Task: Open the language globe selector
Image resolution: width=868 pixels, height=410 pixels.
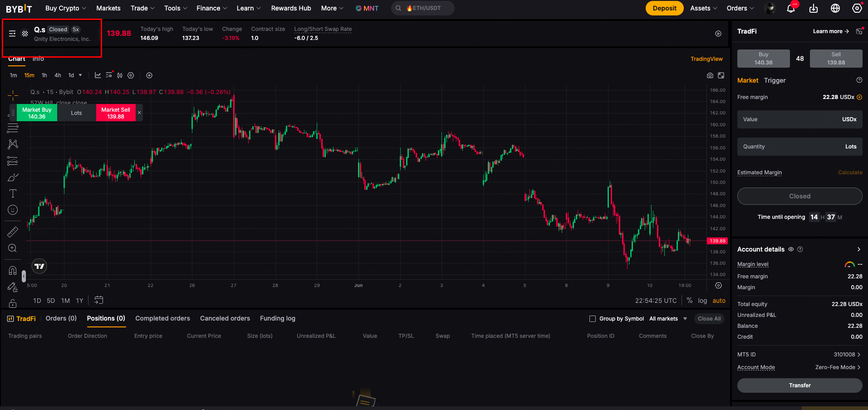Action: point(835,8)
